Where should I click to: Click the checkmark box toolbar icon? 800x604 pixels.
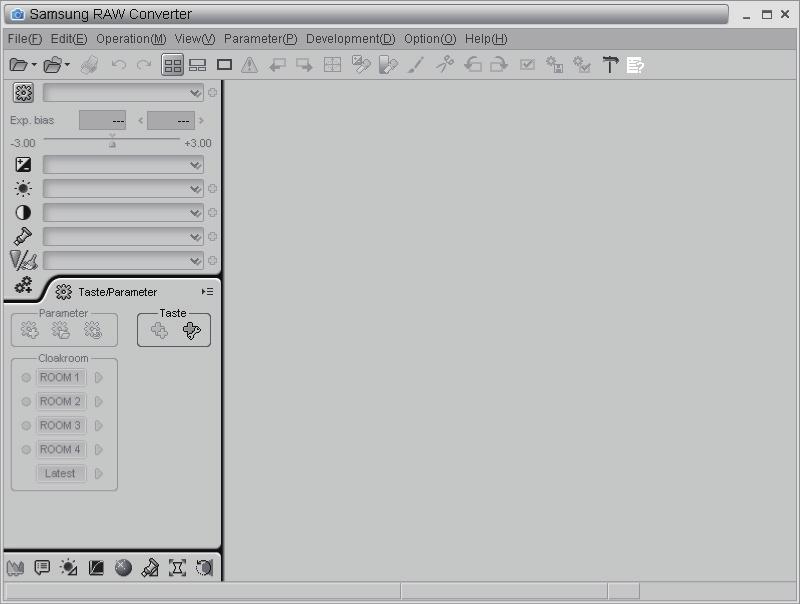tap(527, 65)
